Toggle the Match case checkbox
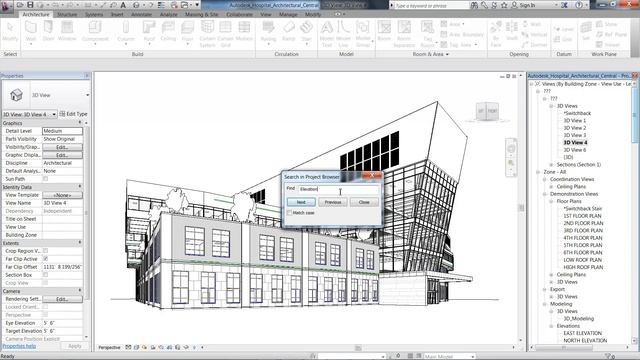640x360 pixels. click(x=289, y=213)
